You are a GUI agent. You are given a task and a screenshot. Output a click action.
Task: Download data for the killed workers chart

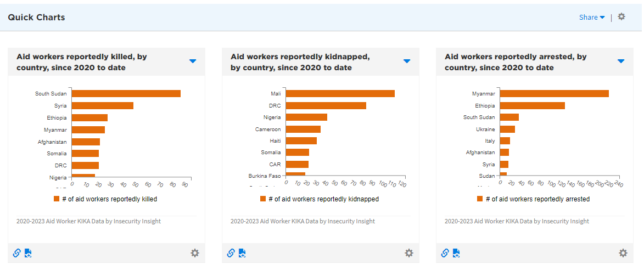(28, 253)
